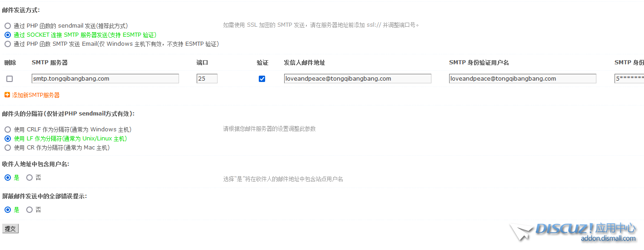Click the SSL encrypted SMTP hint text

tap(321, 25)
